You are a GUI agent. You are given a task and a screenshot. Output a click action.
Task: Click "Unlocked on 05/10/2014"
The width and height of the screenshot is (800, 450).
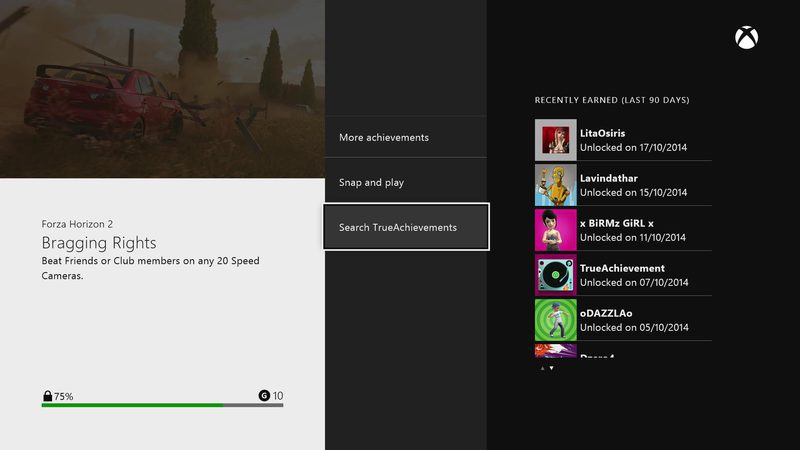[634, 327]
